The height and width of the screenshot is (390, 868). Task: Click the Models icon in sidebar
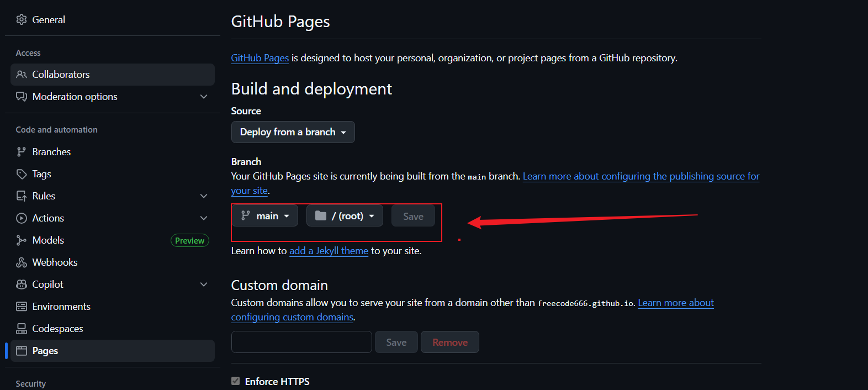click(x=22, y=240)
